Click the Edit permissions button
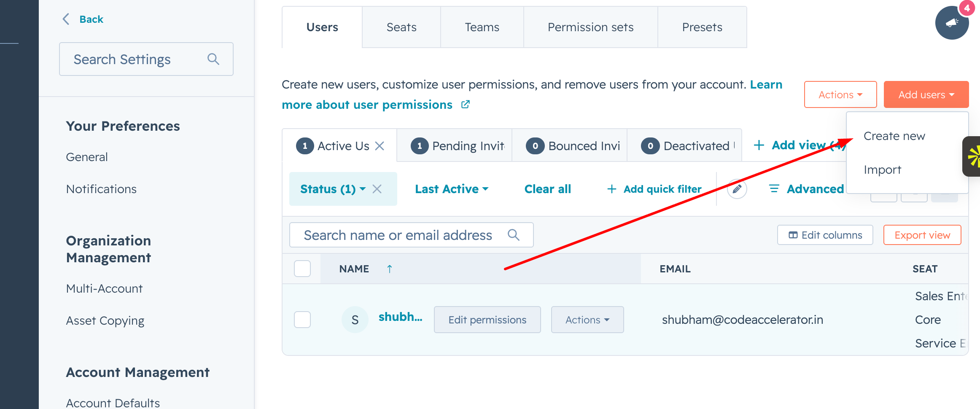 point(487,320)
